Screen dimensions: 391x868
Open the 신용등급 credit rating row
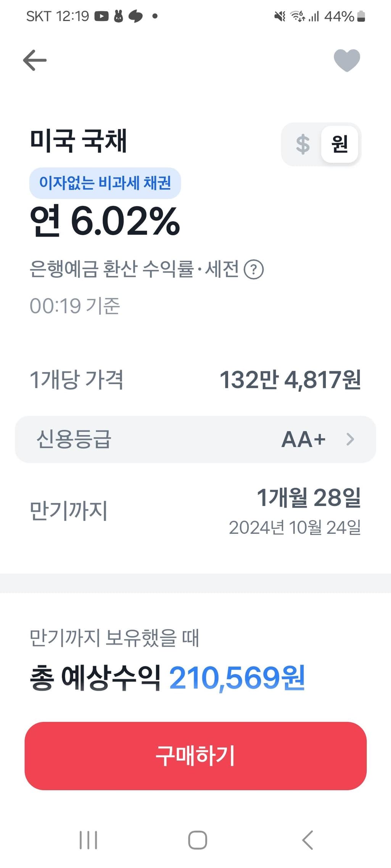[195, 439]
